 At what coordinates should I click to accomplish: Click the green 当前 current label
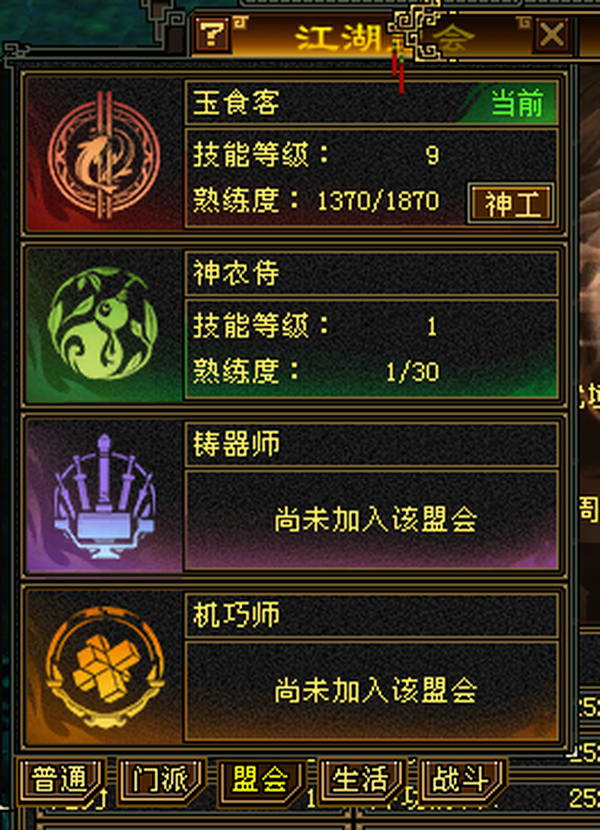(517, 103)
